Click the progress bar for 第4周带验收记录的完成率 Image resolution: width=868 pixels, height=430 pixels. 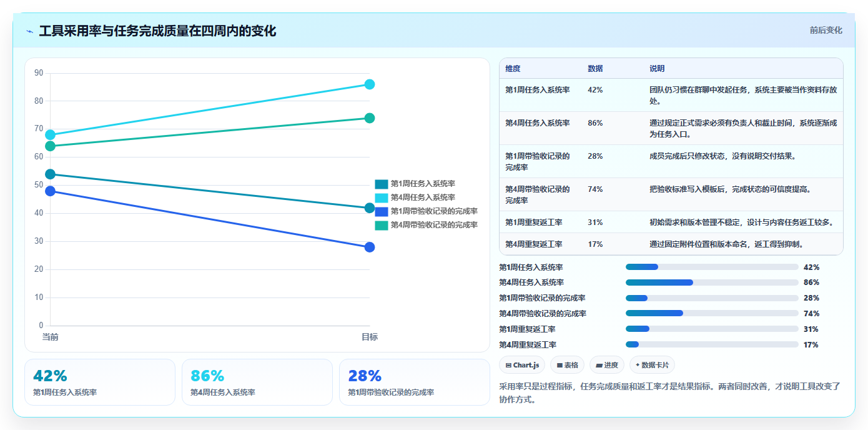(712, 314)
